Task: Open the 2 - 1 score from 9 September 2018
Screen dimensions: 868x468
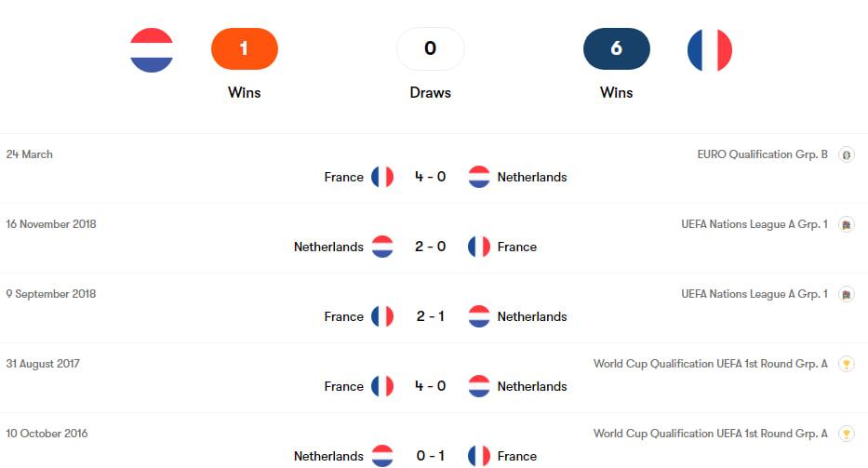Action: (x=430, y=316)
